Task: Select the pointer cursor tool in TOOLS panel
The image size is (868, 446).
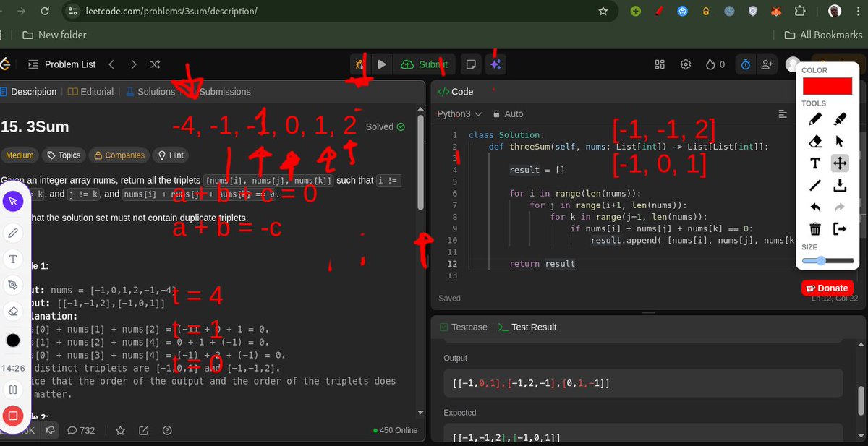Action: [x=840, y=141]
